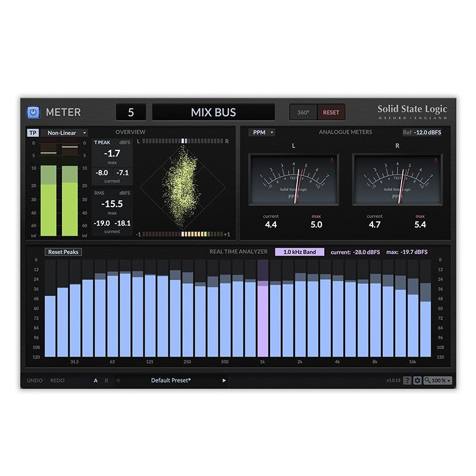Enable the TP true-peak toggle
This screenshot has width=476, height=476.
point(33,133)
